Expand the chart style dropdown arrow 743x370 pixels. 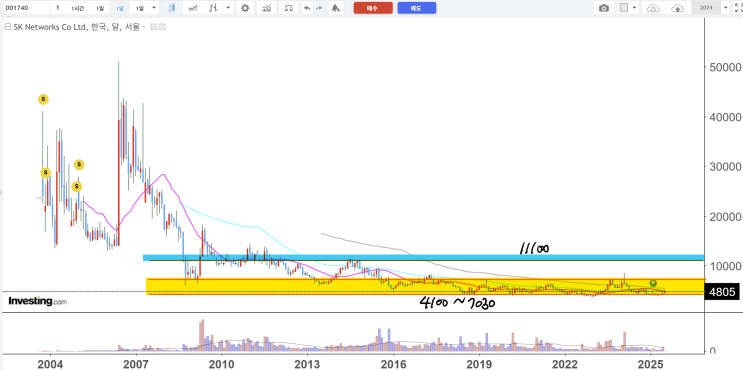[x=229, y=8]
